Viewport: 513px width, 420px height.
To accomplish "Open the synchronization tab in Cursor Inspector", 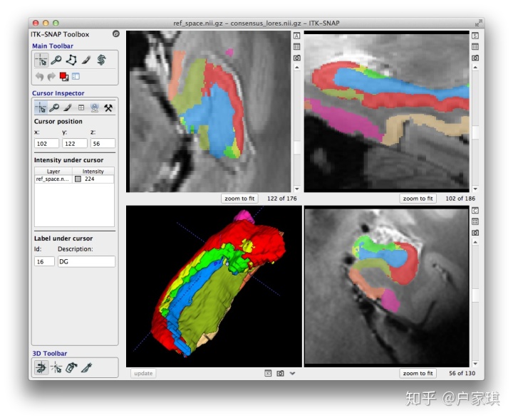I will coord(95,107).
